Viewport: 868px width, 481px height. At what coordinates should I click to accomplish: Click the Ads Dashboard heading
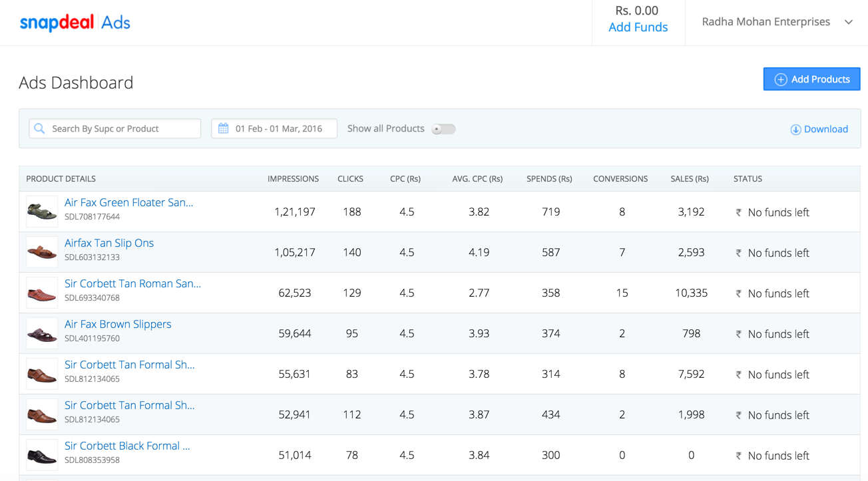point(76,82)
